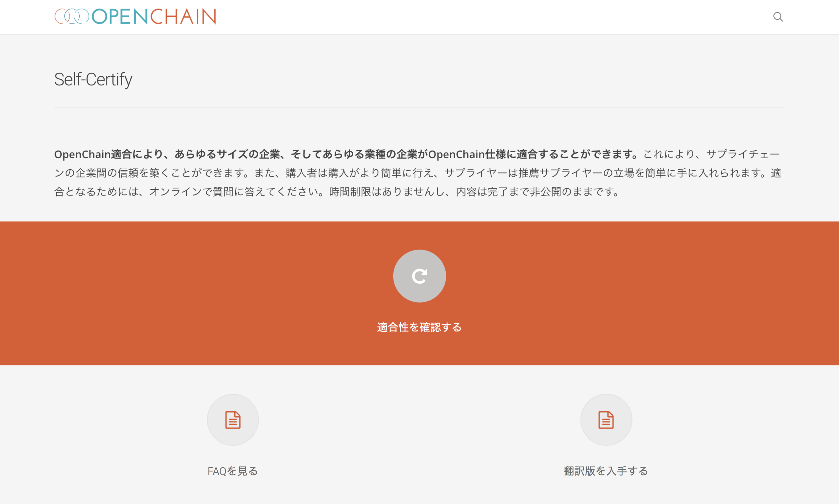The image size is (839, 504).
Task: Open the 適合性を確認する link
Action: click(419, 327)
